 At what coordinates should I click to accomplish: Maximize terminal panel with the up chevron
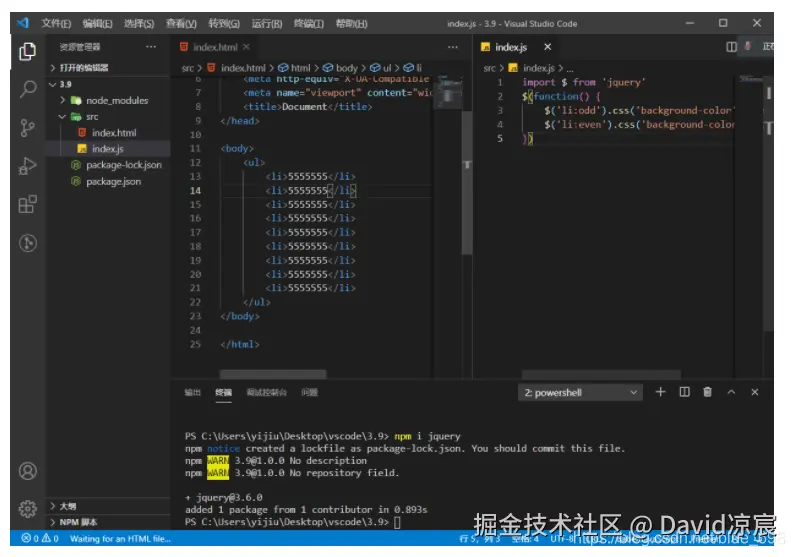732,393
